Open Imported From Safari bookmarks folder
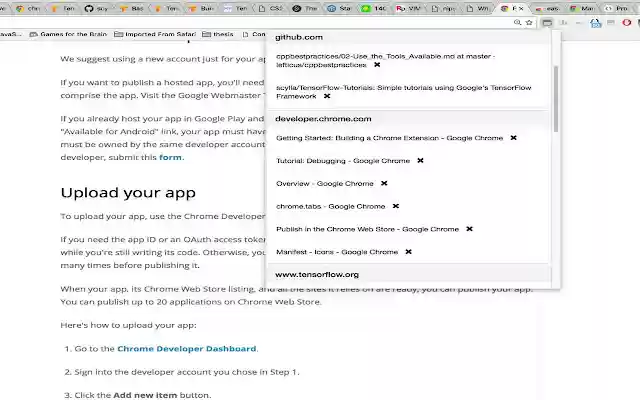The width and height of the screenshot is (640, 400). (155, 34)
